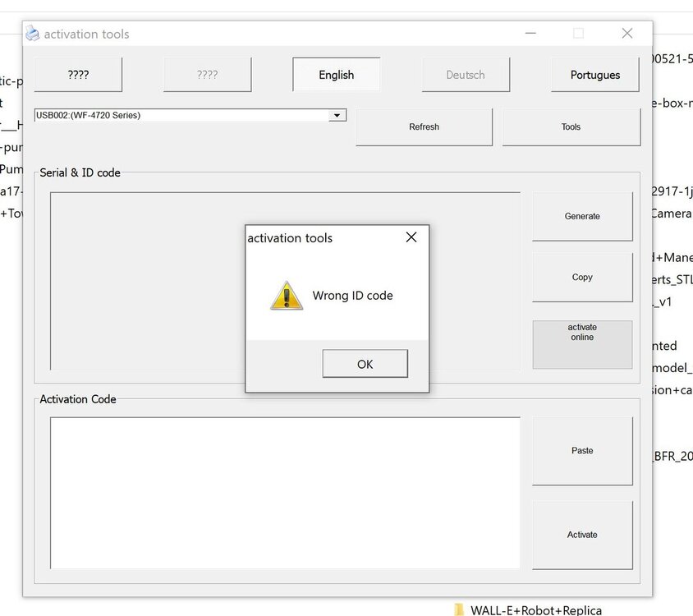Image resolution: width=693 pixels, height=616 pixels.
Task: Click the activation tools printer icon in title bar
Action: pyautogui.click(x=33, y=34)
